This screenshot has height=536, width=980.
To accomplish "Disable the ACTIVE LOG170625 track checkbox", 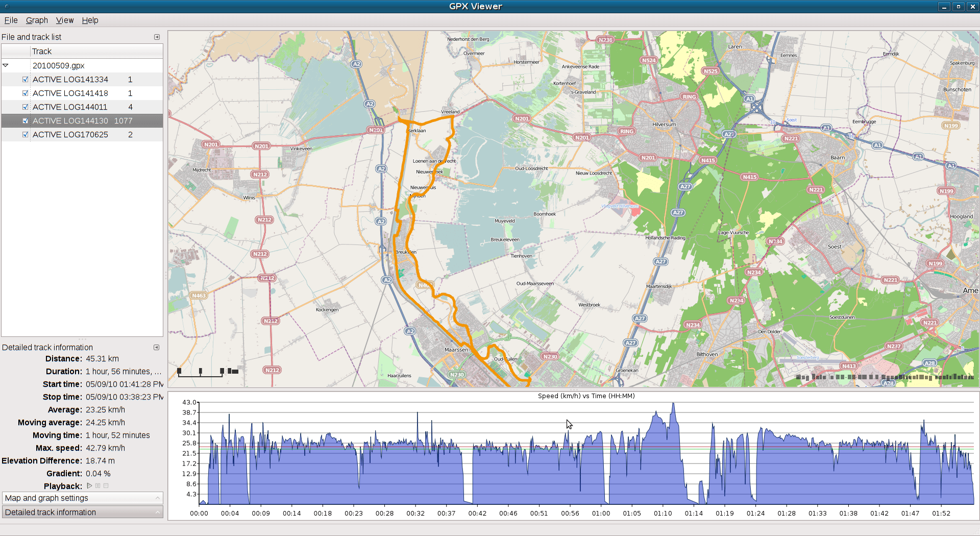I will [26, 135].
